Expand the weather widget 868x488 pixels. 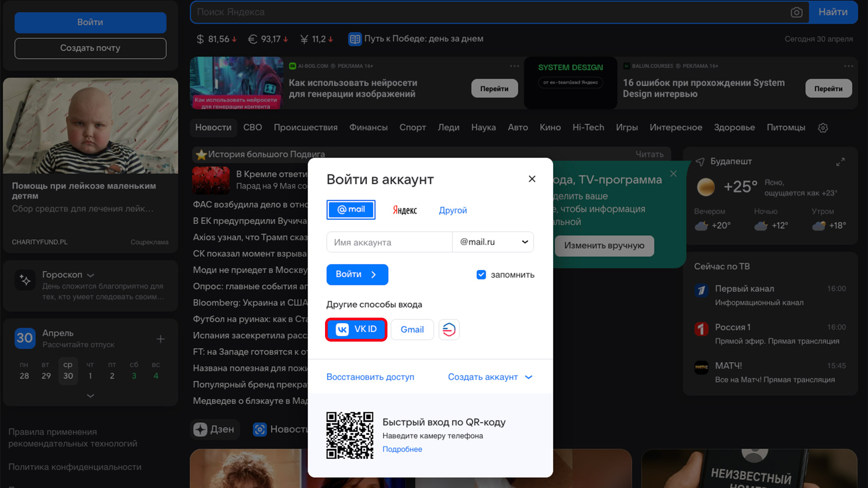(840, 162)
